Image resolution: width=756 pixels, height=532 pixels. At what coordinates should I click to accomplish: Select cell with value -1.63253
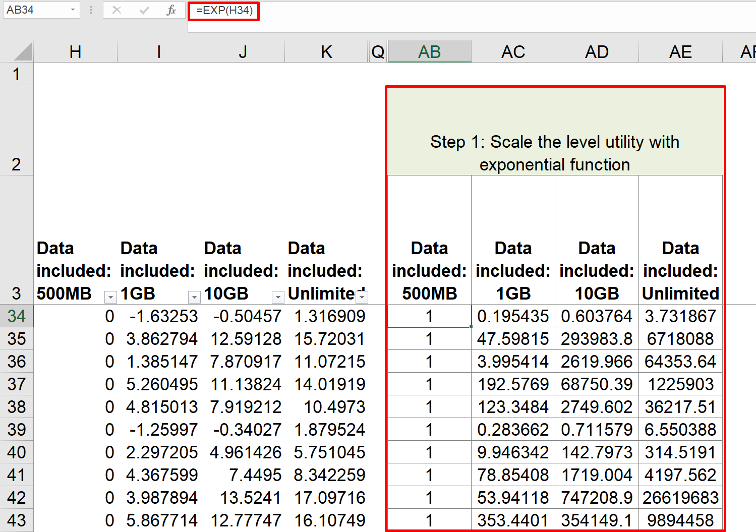(159, 316)
